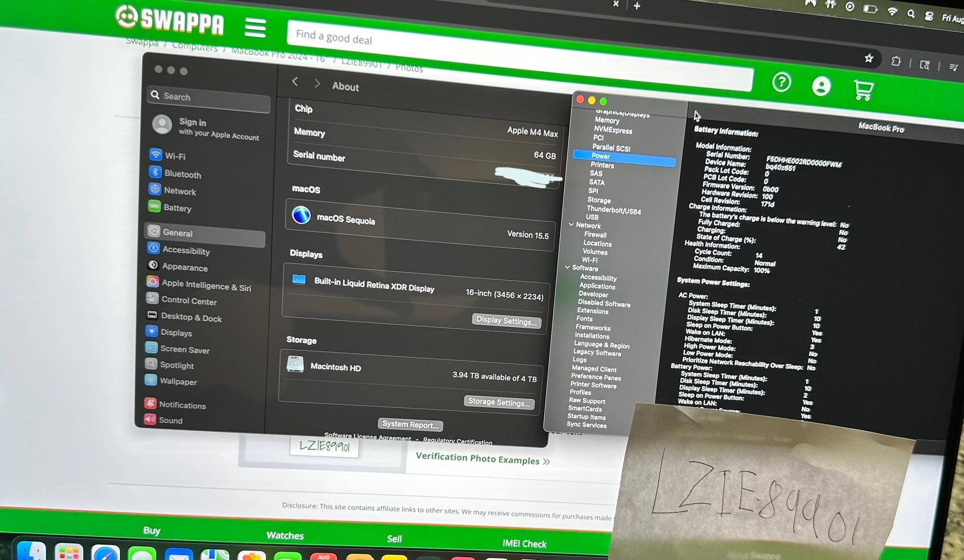Open Regulatory Certification link
Image resolution: width=964 pixels, height=560 pixels.
click(x=458, y=440)
